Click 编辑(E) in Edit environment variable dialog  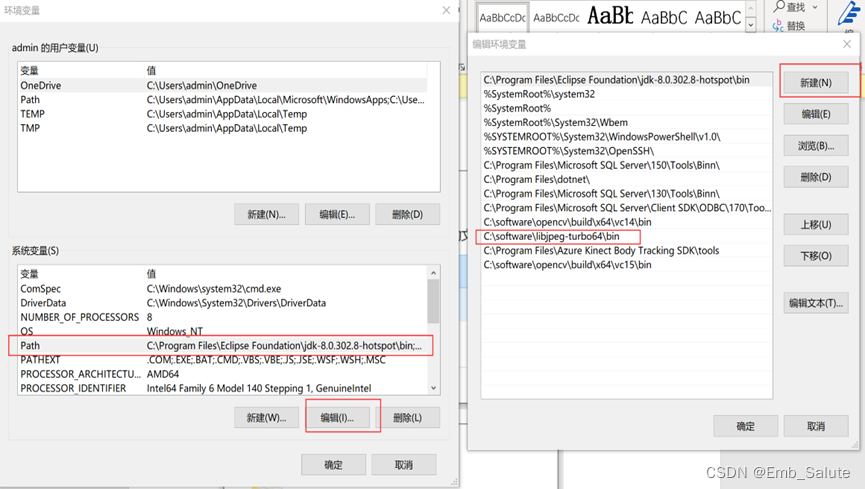pyautogui.click(x=815, y=114)
